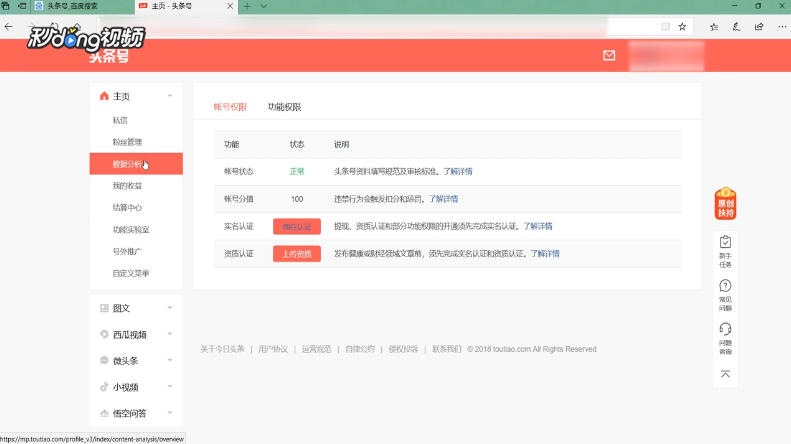Click the 西瓜视频 section icon
791x444 pixels.
pyautogui.click(x=104, y=334)
